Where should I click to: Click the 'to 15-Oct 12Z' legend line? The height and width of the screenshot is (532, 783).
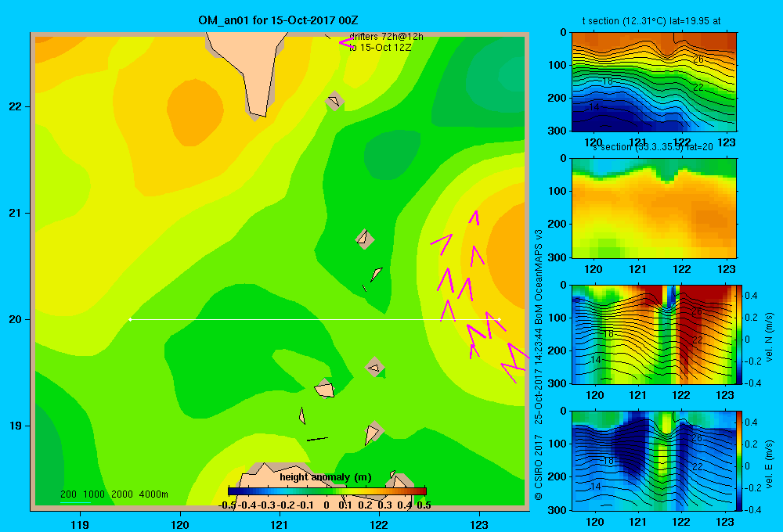[380, 48]
